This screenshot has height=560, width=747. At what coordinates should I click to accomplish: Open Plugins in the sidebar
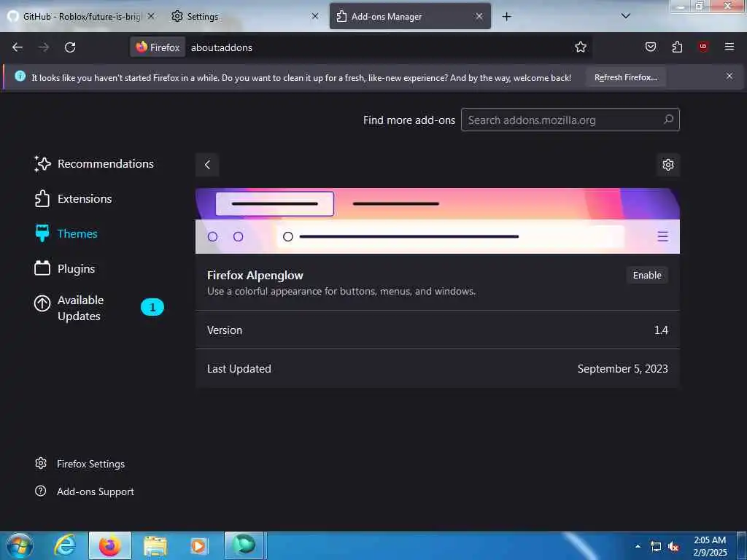click(x=64, y=268)
